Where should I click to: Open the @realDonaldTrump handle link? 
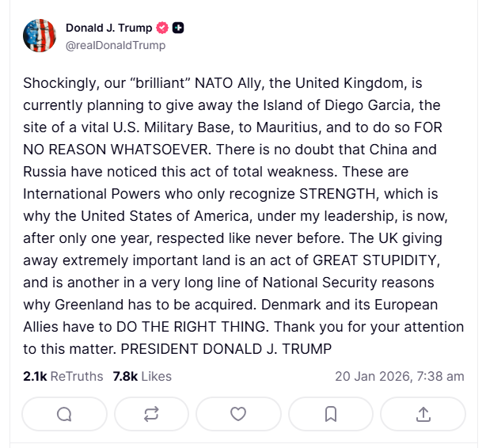pos(116,45)
